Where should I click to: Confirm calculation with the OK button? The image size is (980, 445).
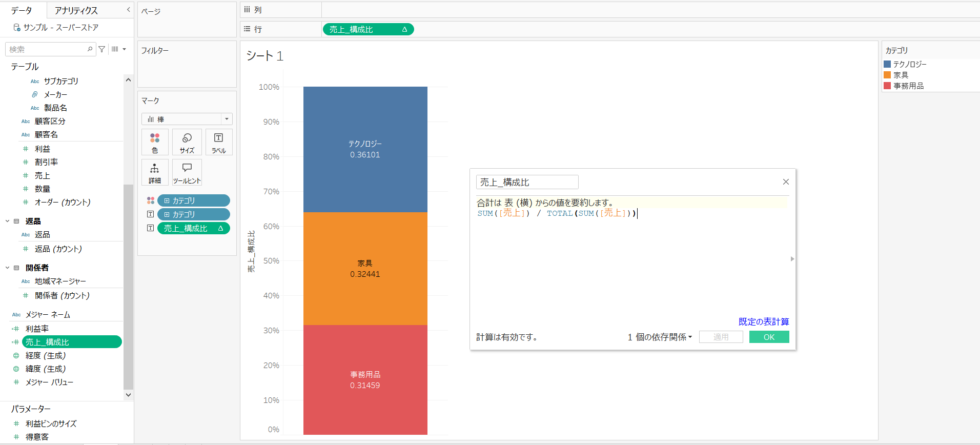pyautogui.click(x=769, y=337)
